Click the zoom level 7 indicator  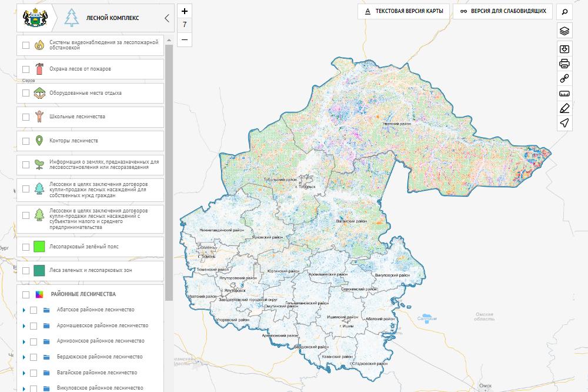click(185, 25)
